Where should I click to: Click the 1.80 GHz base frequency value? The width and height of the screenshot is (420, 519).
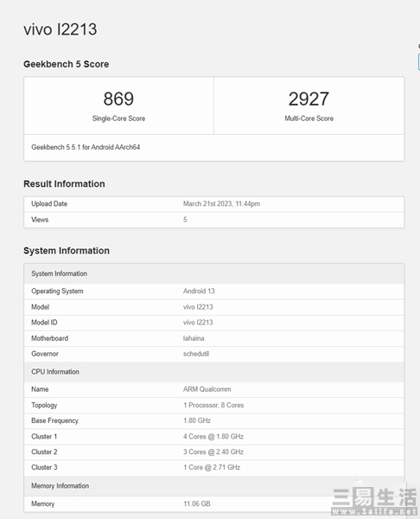click(197, 420)
